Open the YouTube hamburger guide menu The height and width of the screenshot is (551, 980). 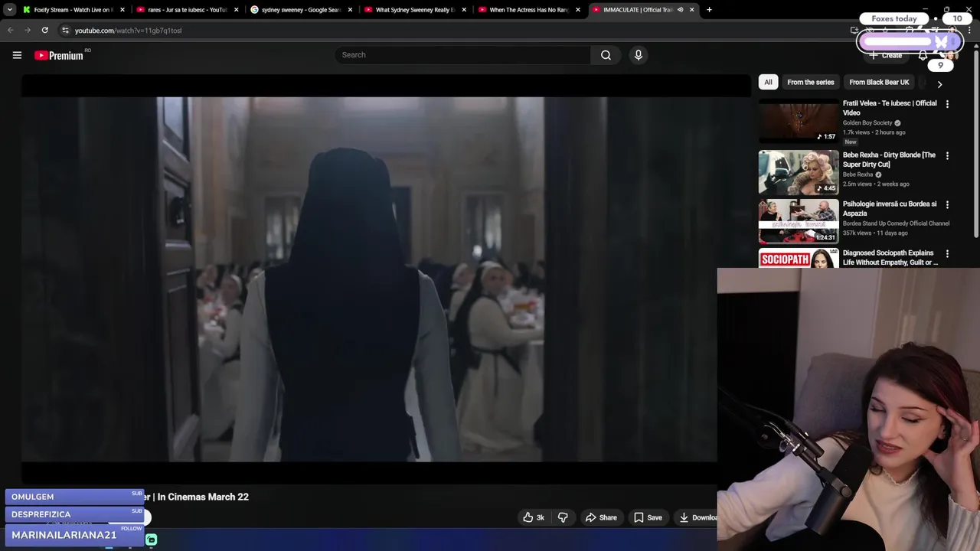tap(17, 55)
